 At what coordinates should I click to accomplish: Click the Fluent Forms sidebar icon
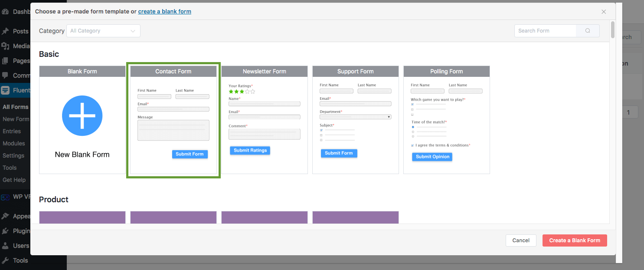click(x=5, y=90)
